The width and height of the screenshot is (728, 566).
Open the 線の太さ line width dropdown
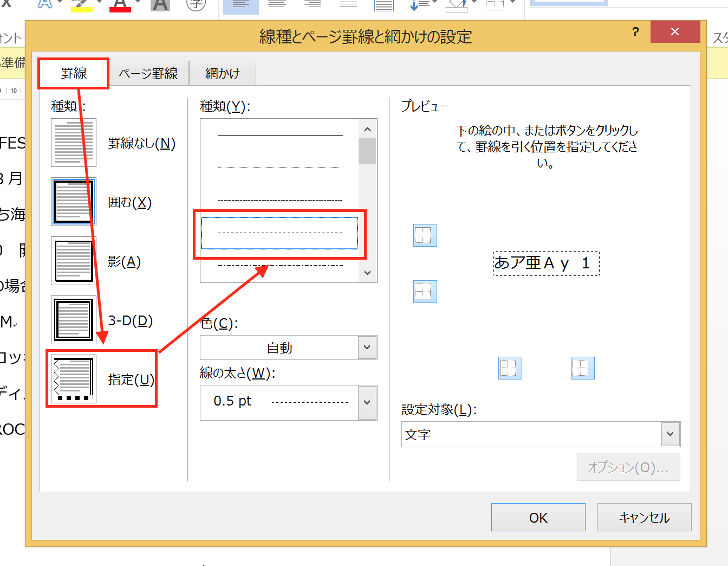(x=367, y=402)
